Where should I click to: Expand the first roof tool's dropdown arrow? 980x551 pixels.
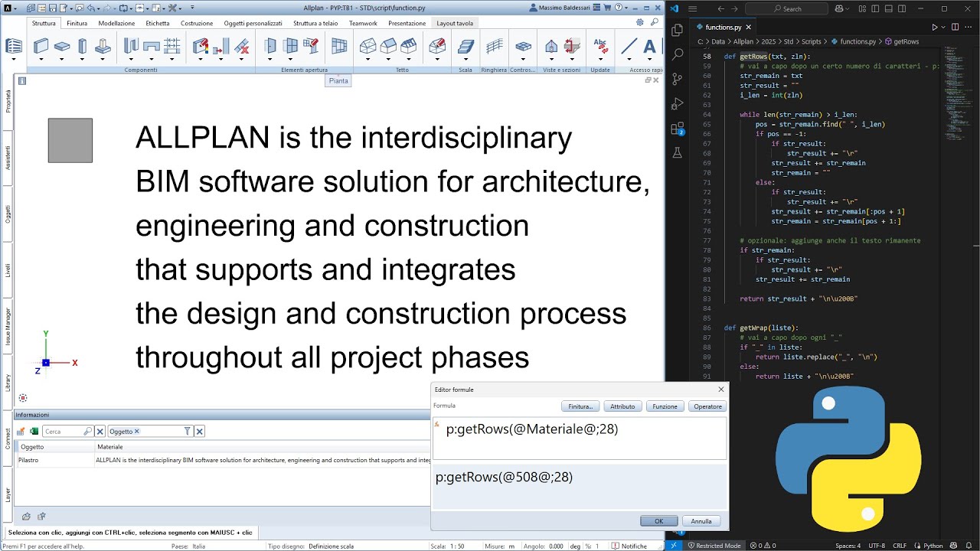pyautogui.click(x=368, y=59)
